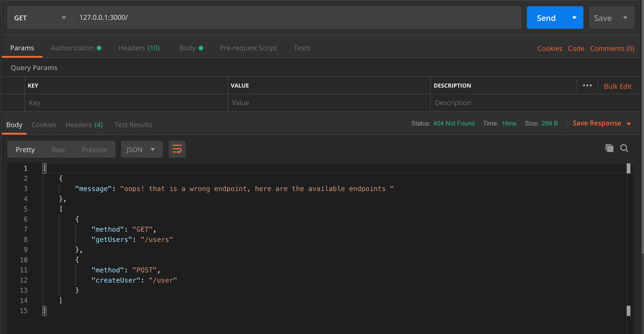Screen dimensions: 644x334
Task: Click the "POST" value on line 11
Action: (x=144, y=270)
